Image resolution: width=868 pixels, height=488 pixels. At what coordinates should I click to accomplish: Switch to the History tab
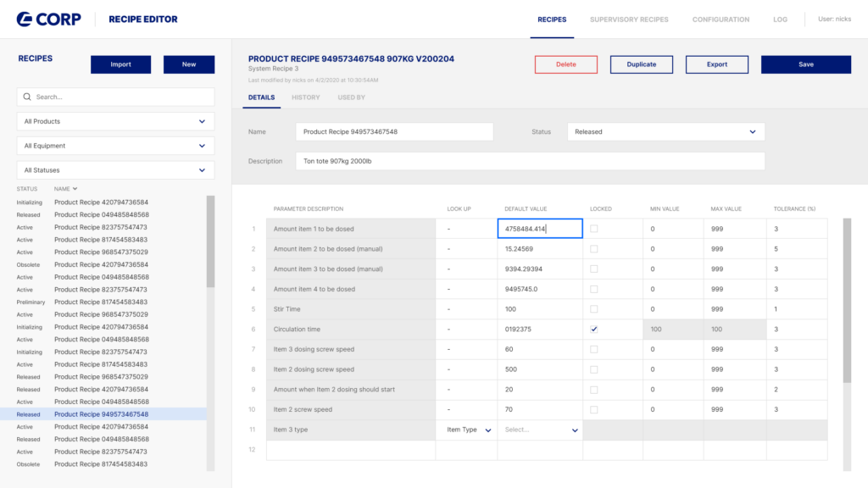pyautogui.click(x=306, y=97)
